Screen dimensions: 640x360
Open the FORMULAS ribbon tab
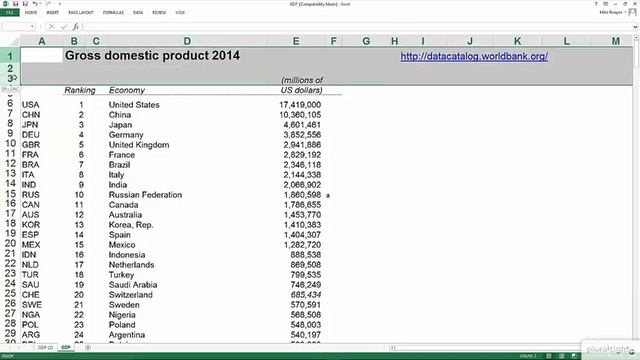pos(113,13)
